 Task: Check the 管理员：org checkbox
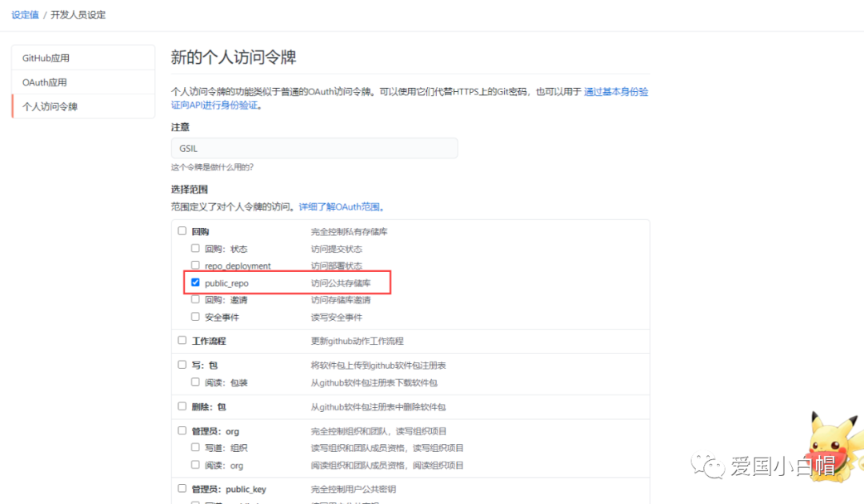click(182, 430)
